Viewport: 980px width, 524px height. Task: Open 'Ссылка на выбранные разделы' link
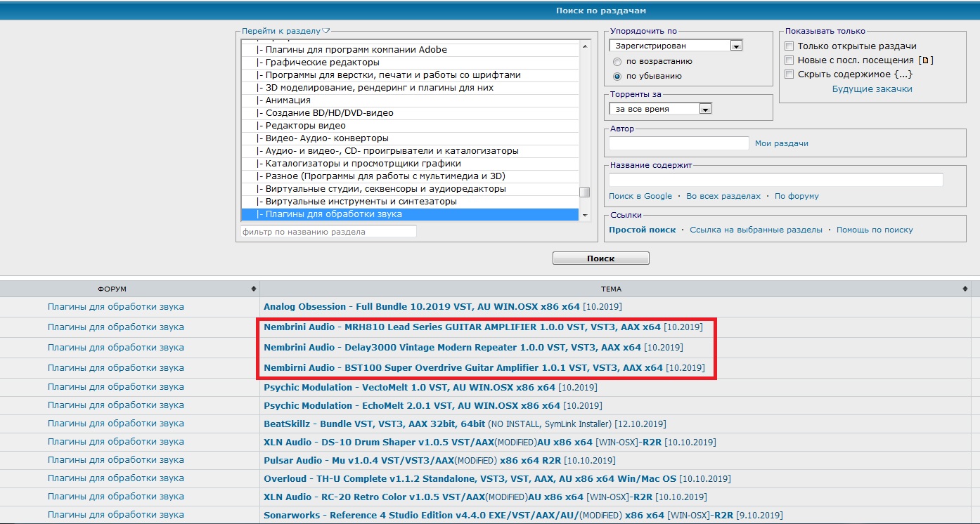[756, 230]
